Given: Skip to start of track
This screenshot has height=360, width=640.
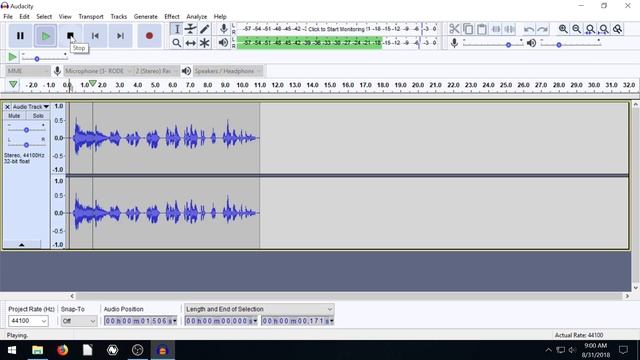Looking at the screenshot, I should (95, 36).
